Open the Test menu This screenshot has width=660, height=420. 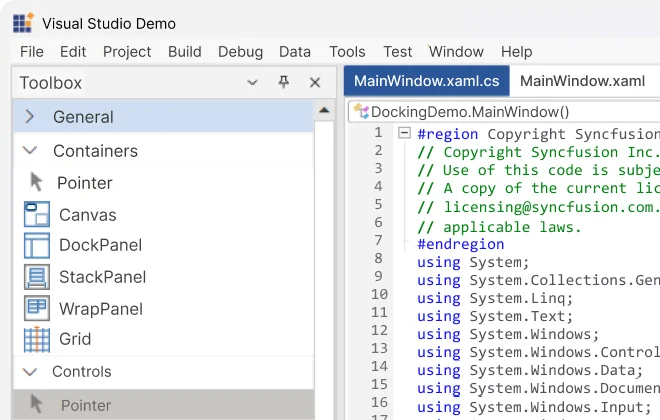pyautogui.click(x=397, y=52)
